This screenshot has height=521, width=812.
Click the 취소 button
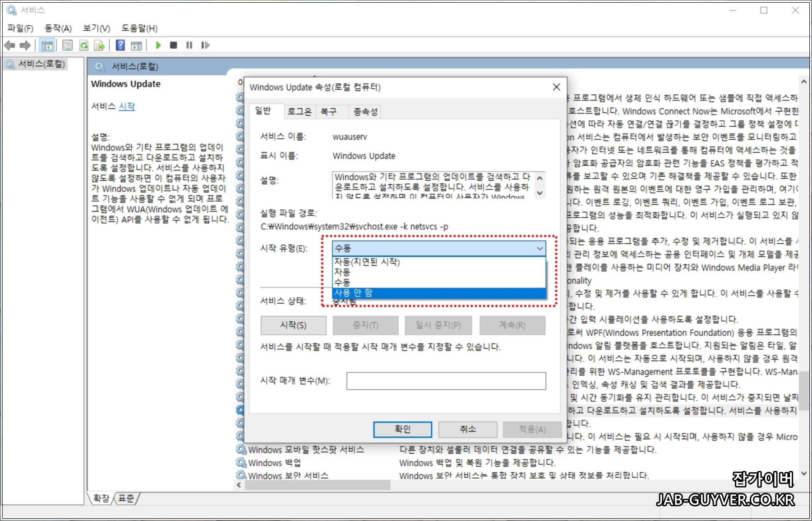(x=468, y=430)
